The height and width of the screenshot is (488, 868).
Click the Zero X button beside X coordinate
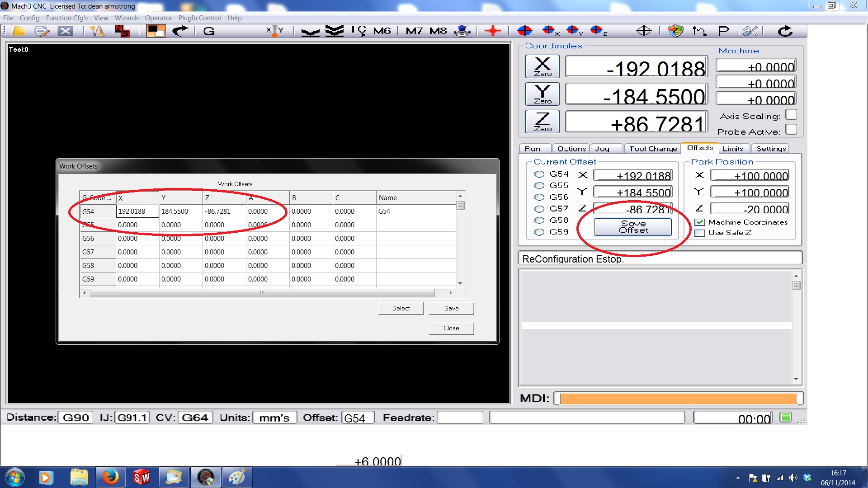(542, 67)
